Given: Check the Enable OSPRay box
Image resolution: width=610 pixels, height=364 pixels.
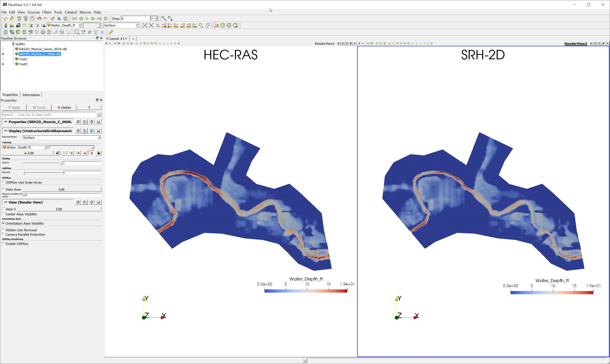Looking at the screenshot, I should point(3,244).
